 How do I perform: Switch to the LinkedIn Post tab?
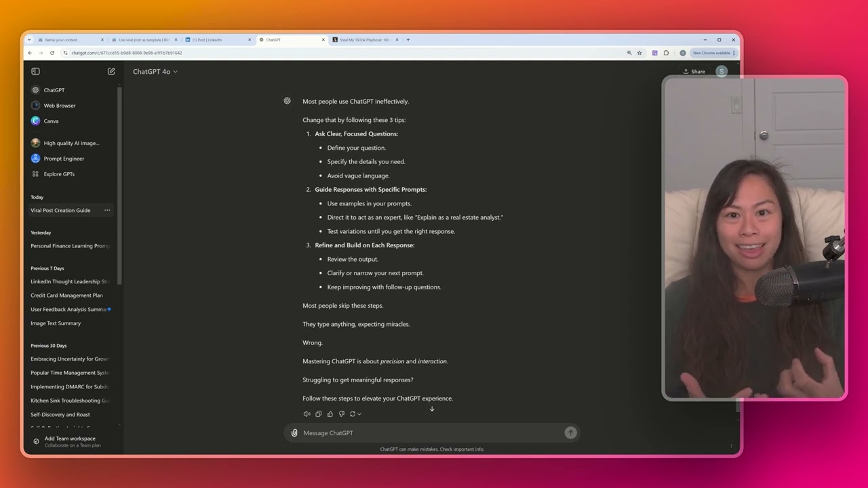[218, 40]
